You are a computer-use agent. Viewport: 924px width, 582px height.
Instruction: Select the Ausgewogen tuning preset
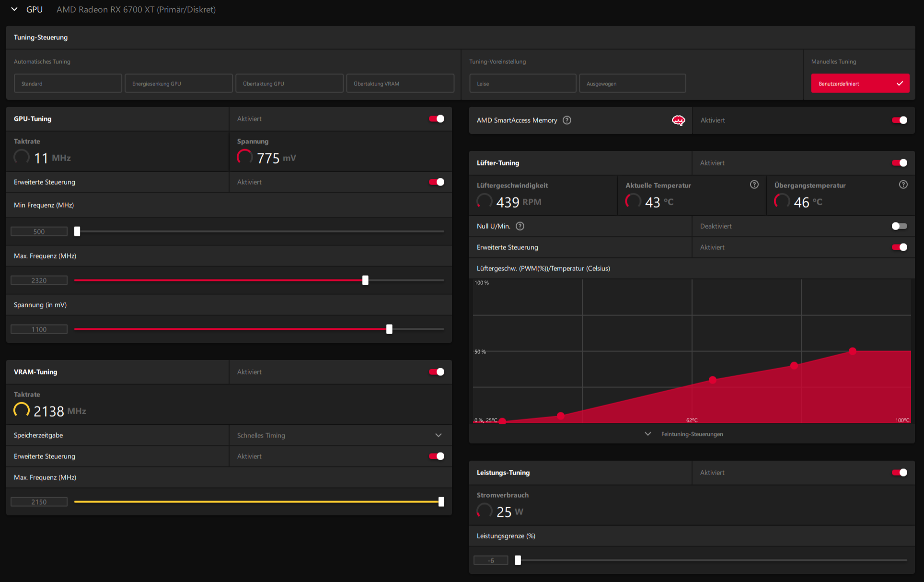(x=633, y=83)
